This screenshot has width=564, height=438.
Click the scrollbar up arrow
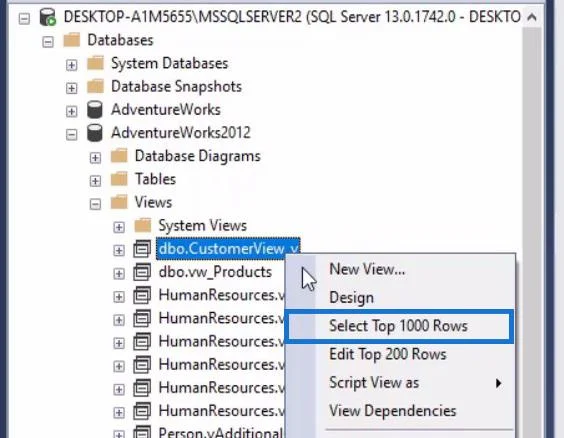532,17
